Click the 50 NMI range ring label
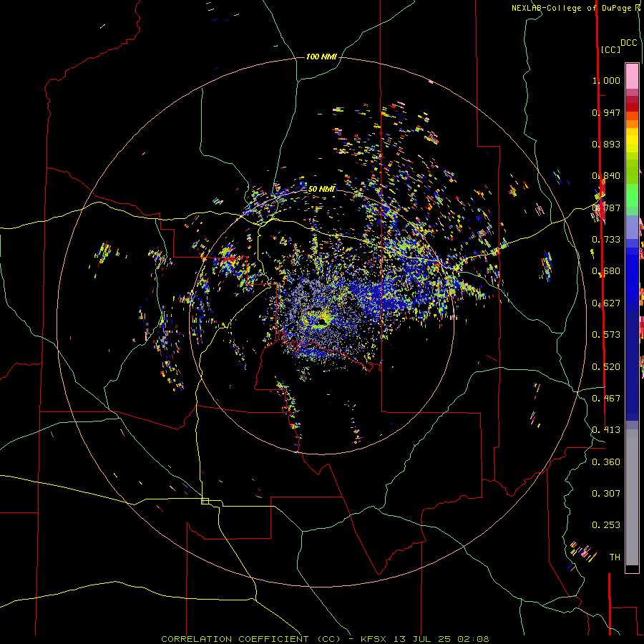644x644 pixels. tap(321, 189)
